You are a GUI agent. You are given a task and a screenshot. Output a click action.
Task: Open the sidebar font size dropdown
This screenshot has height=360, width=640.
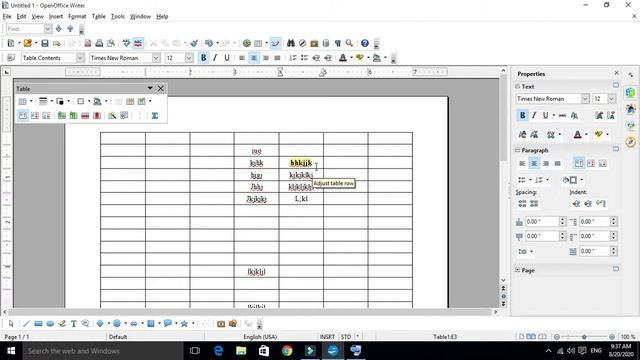tap(611, 99)
